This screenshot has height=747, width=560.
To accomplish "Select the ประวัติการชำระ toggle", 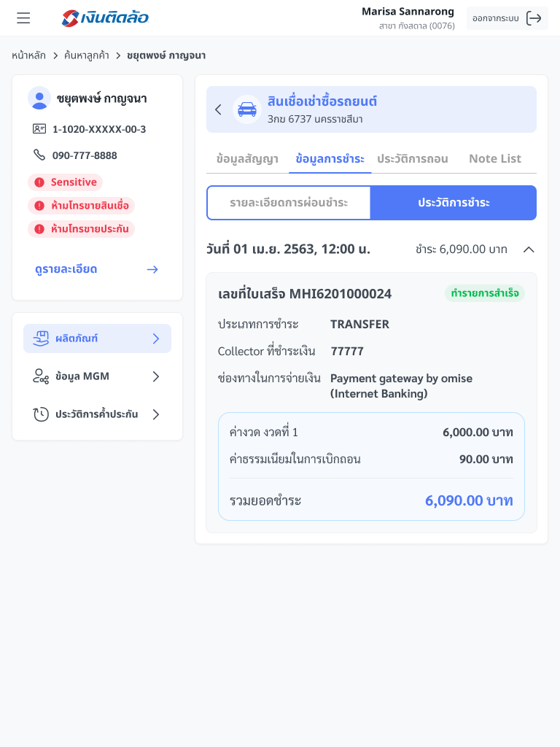I will pos(454,203).
